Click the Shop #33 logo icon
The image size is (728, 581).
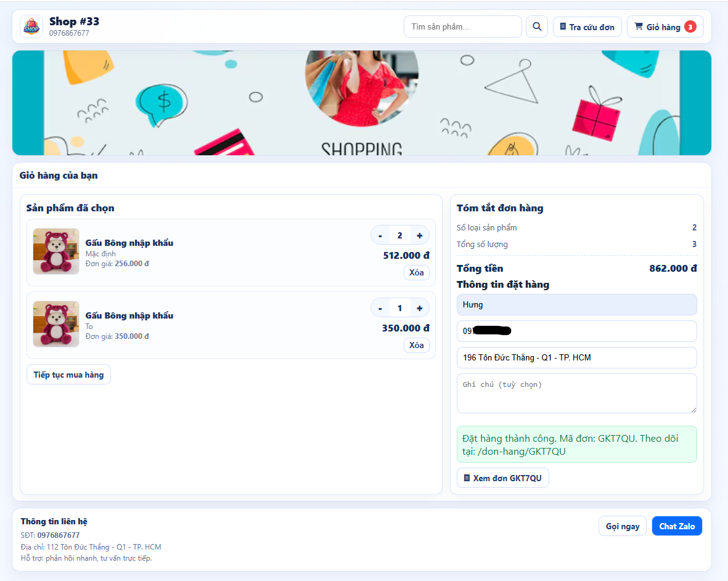click(31, 26)
